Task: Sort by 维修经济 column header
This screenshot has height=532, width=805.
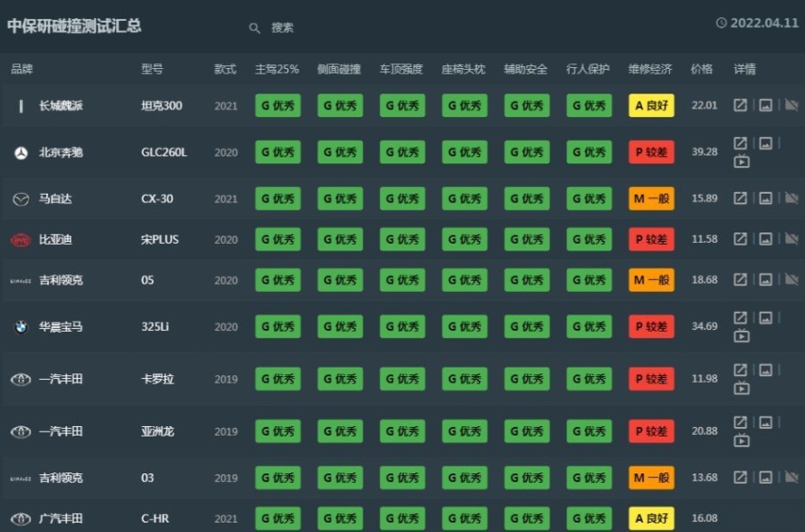Action: pyautogui.click(x=650, y=69)
